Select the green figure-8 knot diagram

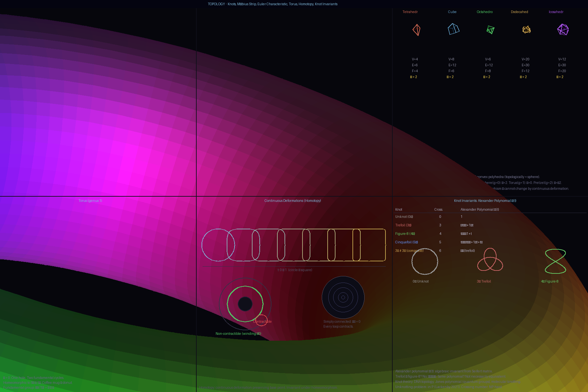click(x=555, y=261)
